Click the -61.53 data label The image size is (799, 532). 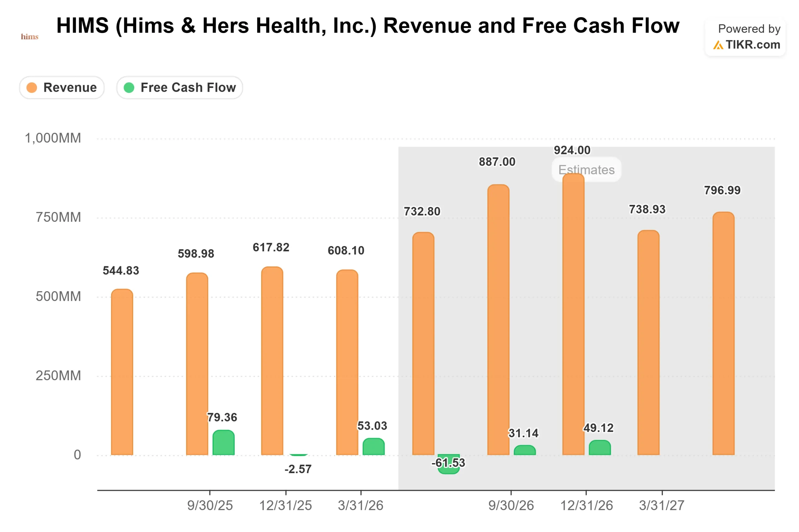coord(449,463)
